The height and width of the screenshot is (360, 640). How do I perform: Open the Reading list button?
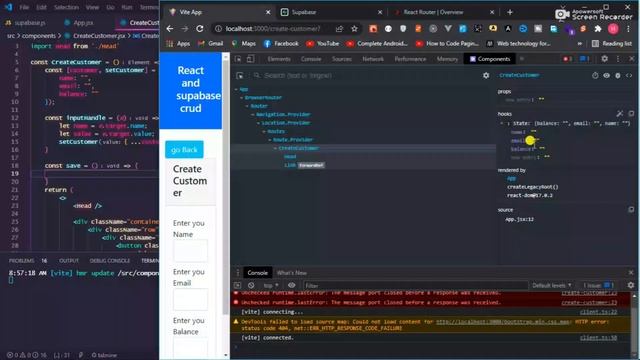pos(611,43)
